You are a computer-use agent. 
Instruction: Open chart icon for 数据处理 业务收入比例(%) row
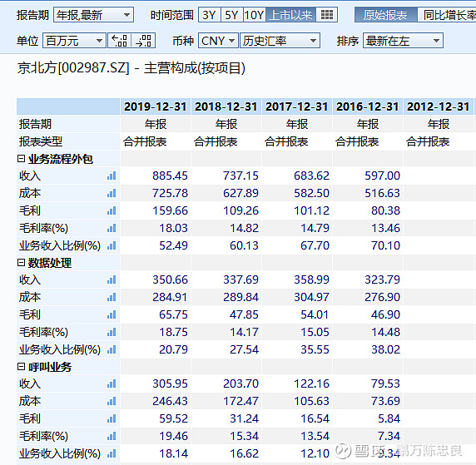pyautogui.click(x=112, y=349)
